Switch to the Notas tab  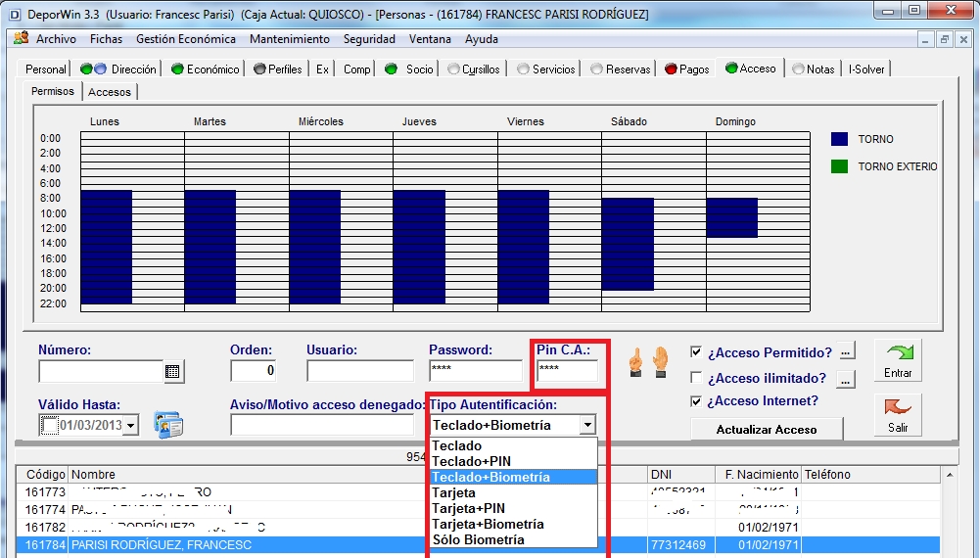pyautogui.click(x=814, y=69)
